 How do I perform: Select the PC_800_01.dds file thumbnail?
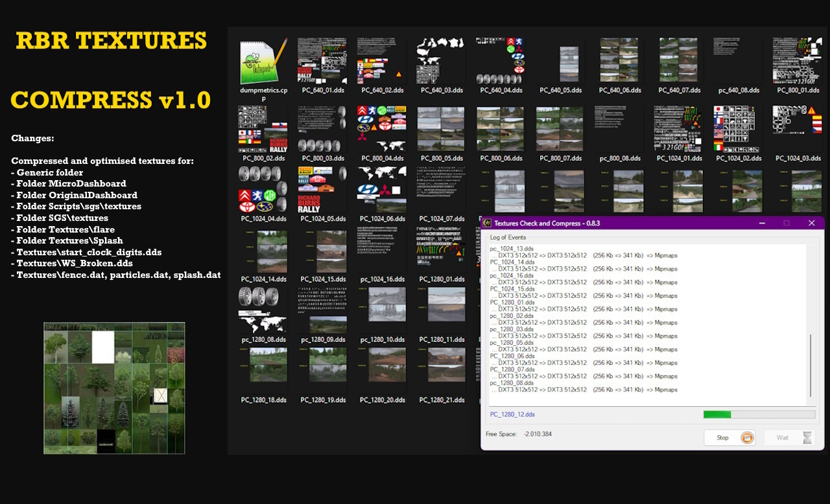[798, 61]
